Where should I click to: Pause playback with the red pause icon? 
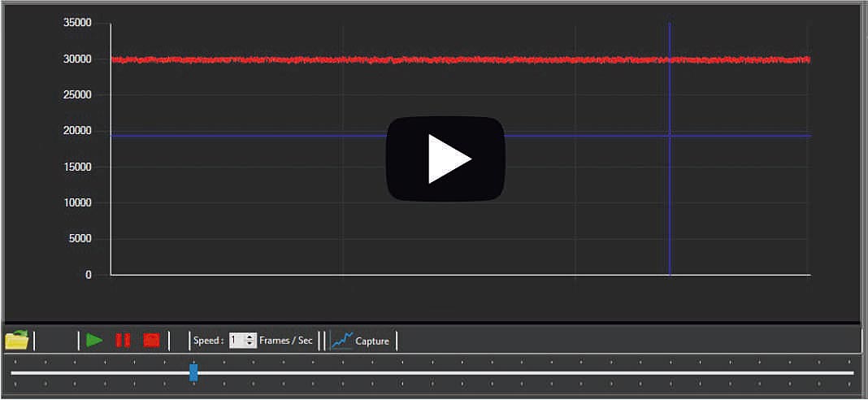click(x=123, y=340)
